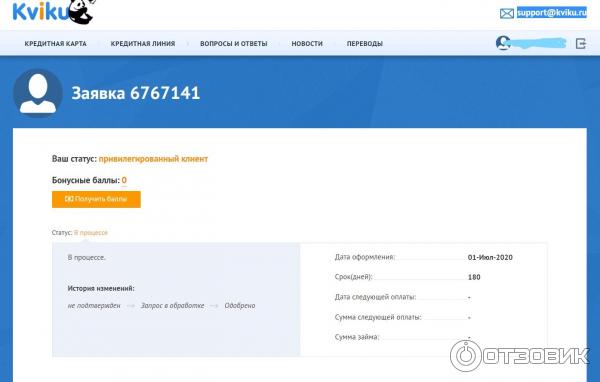The image size is (600, 382).
Task: Click the envelope mail icon
Action: pos(507,14)
